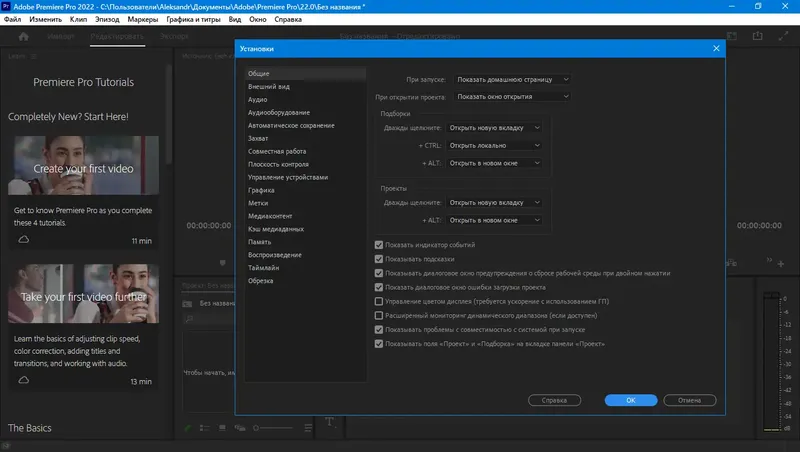Open Подборки + ALT dropdown

click(x=494, y=163)
